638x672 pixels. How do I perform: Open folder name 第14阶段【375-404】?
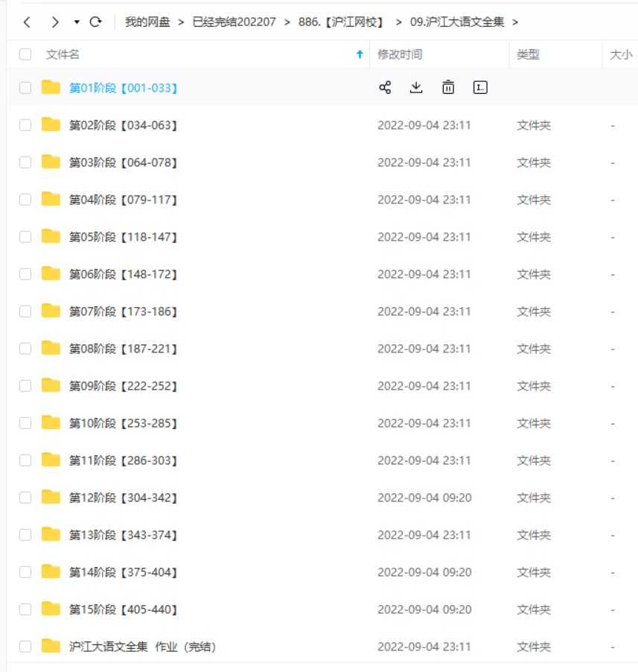coord(124,572)
